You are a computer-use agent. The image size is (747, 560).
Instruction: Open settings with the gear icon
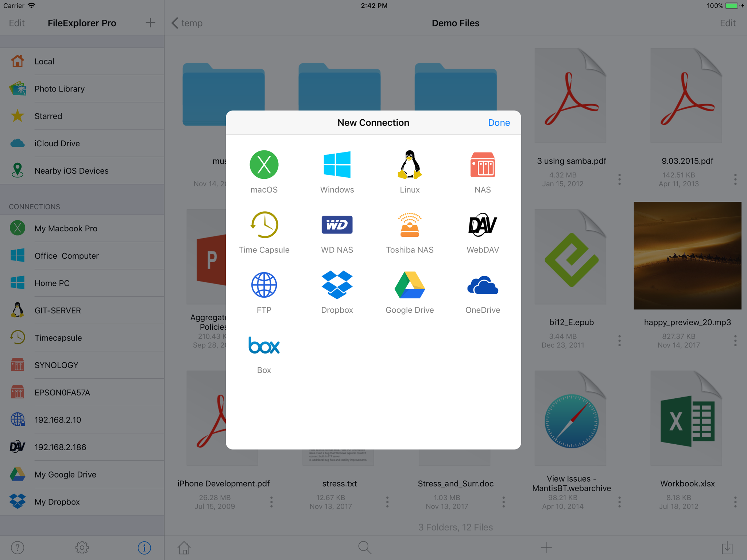[82, 548]
